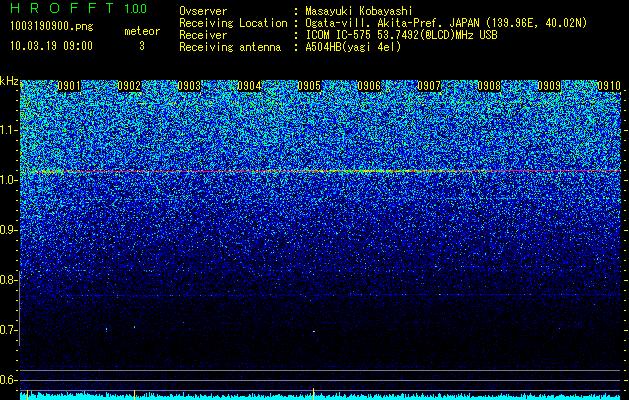Click the 1.1 frequency axis label
The image size is (629, 400).
point(9,130)
